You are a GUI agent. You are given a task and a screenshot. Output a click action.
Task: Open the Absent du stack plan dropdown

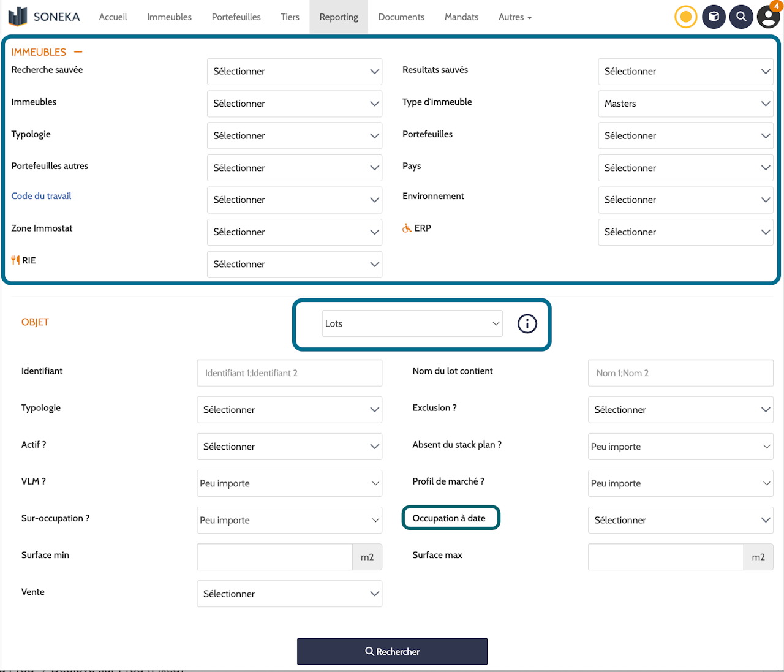click(680, 447)
